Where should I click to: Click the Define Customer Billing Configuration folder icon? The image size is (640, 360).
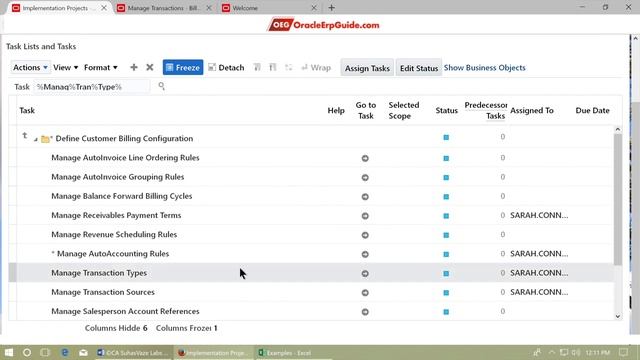[45, 139]
